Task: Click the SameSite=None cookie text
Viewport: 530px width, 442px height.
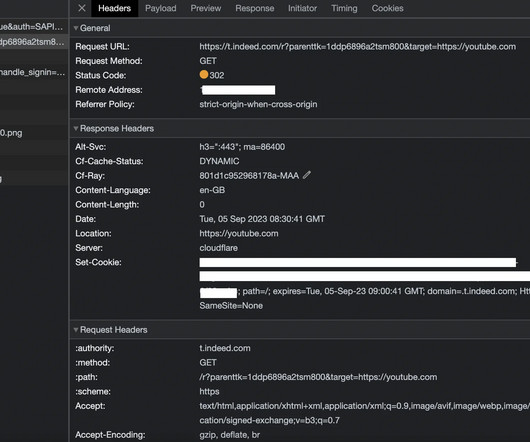Action: click(x=231, y=305)
